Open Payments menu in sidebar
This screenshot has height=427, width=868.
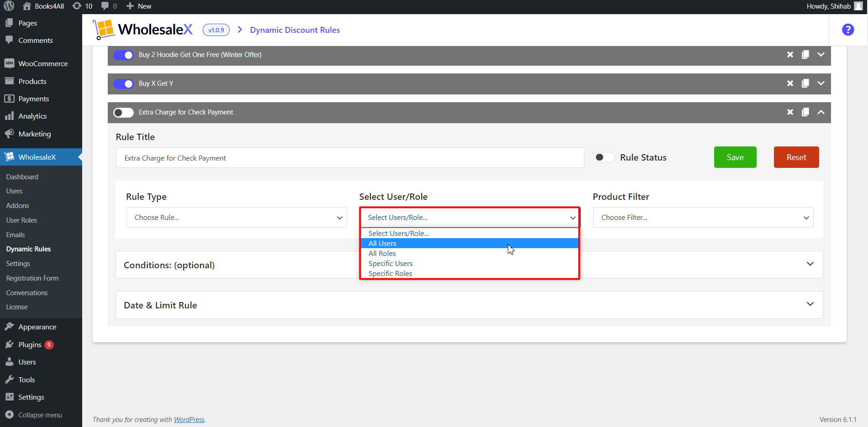(41, 99)
